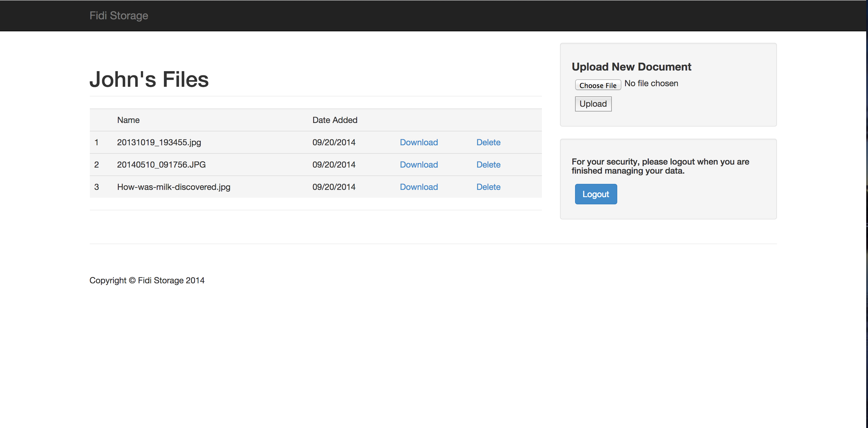Click the Name column header

coord(128,120)
